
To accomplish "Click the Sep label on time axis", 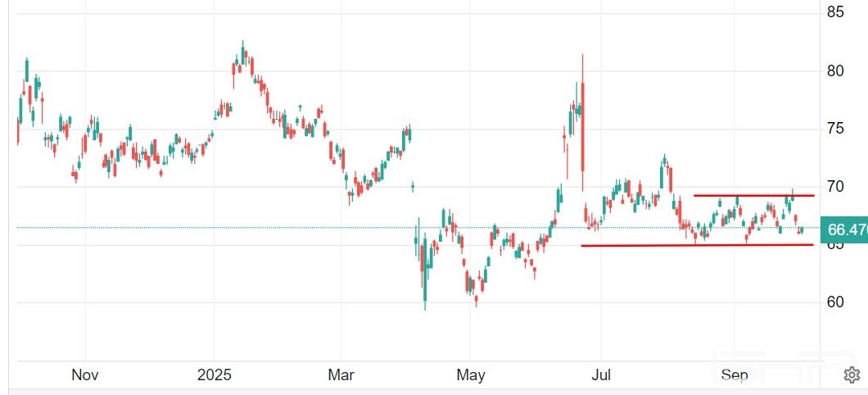I will [x=735, y=375].
